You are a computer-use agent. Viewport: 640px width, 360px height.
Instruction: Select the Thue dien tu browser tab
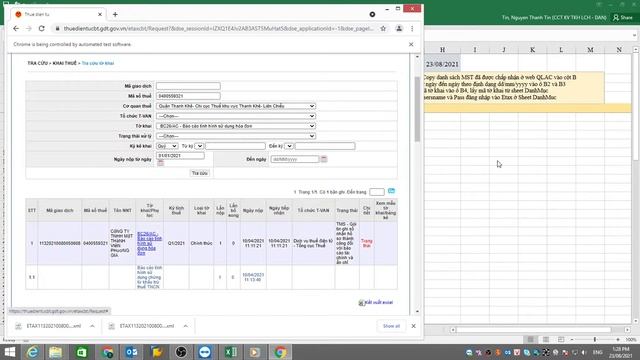(x=57, y=14)
